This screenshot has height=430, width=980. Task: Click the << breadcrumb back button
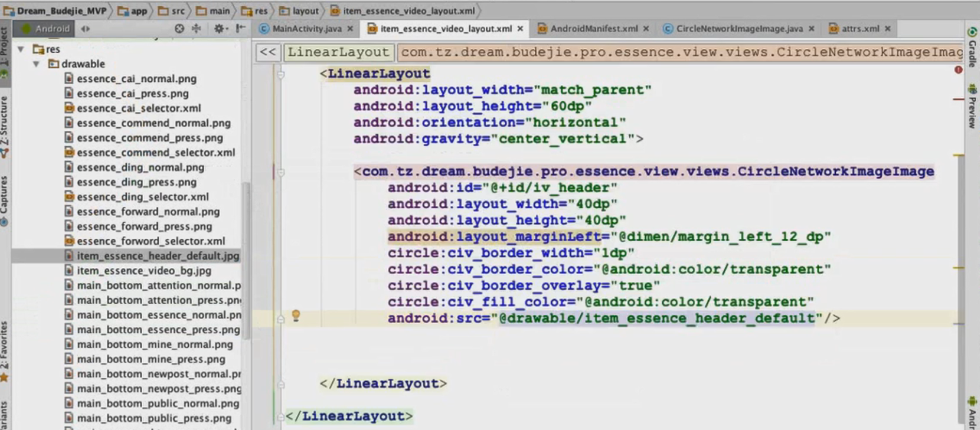(x=267, y=52)
